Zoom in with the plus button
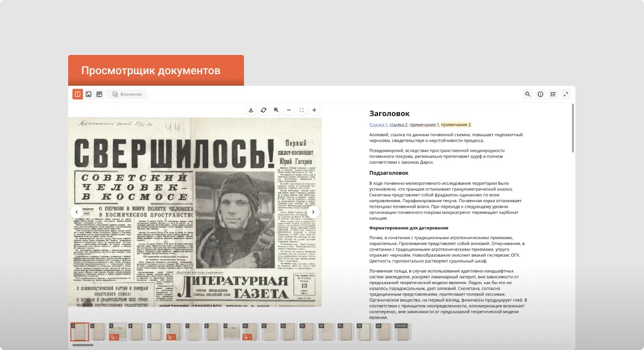This screenshot has height=350, width=644. (x=314, y=110)
